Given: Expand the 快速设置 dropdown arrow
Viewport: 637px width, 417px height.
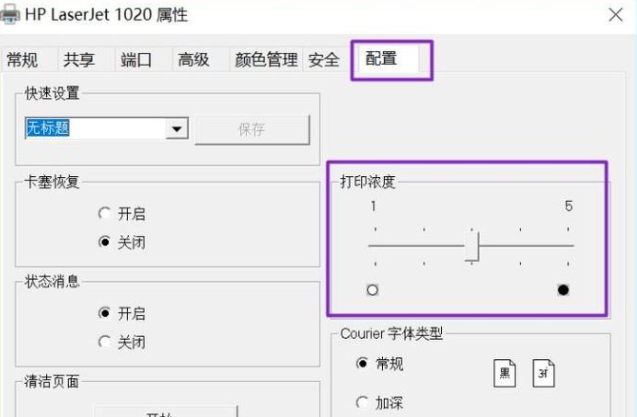Looking at the screenshot, I should [177, 128].
